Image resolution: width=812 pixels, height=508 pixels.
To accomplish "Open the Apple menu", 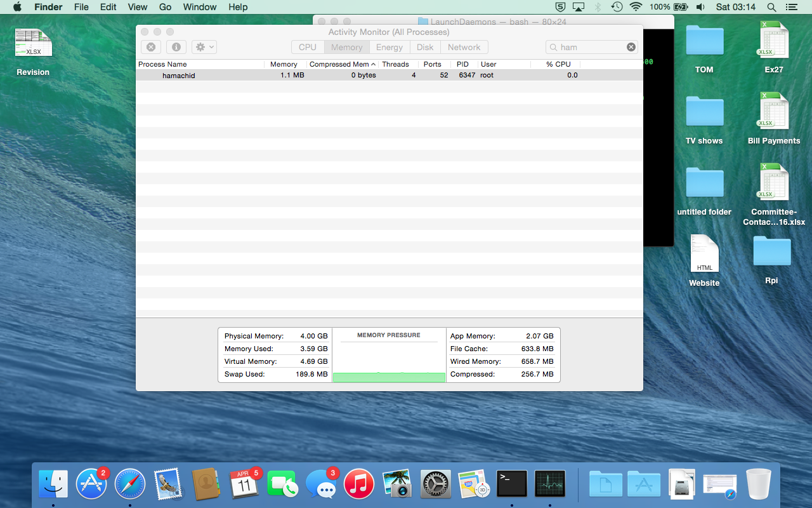I will 17,7.
